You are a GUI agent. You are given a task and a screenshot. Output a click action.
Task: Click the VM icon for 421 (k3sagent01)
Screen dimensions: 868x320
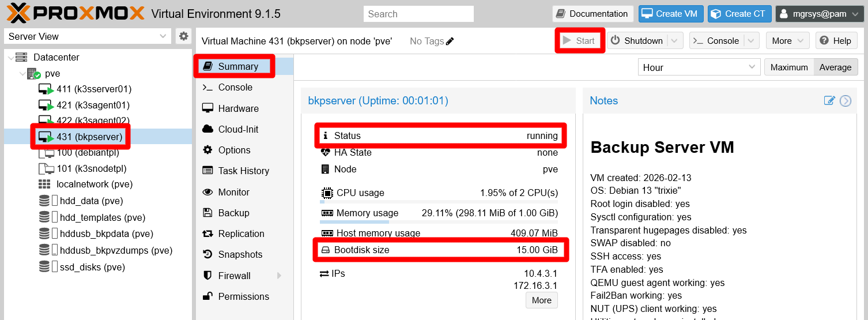(x=46, y=106)
